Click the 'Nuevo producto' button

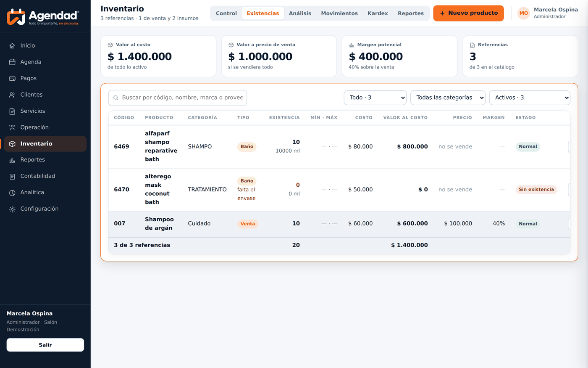pyautogui.click(x=468, y=13)
